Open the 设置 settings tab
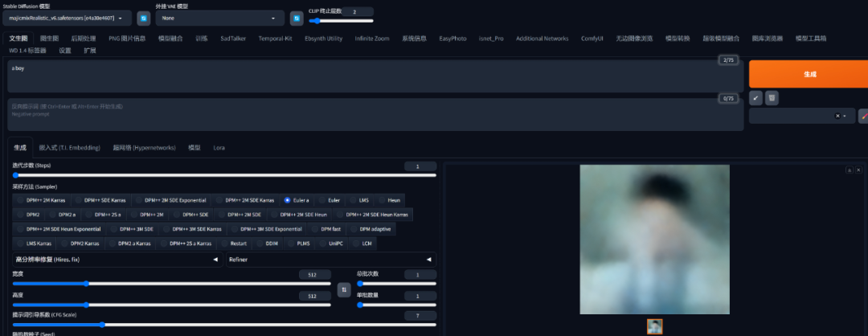 click(x=65, y=51)
